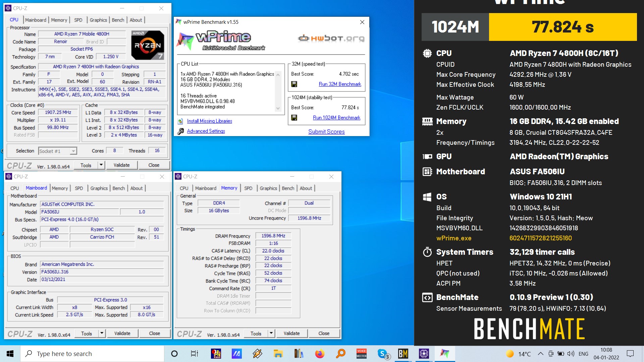Open the weather widget showing 14°C
Image resolution: width=644 pixels, height=362 pixels.
[519, 354]
